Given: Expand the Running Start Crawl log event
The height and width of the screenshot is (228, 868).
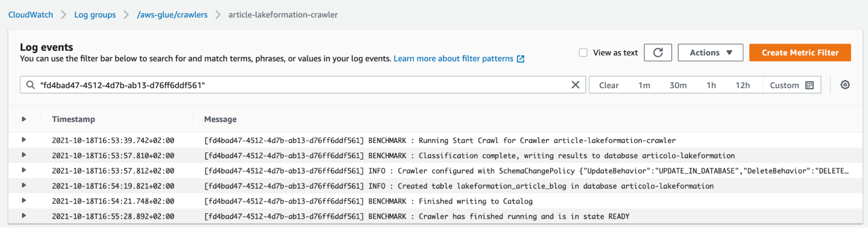Looking at the screenshot, I should click(24, 140).
